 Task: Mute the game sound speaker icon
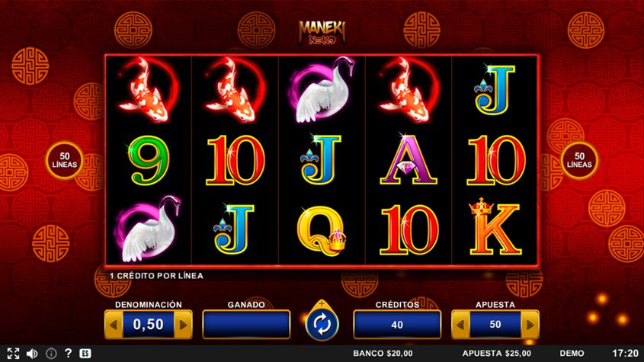[x=31, y=354]
